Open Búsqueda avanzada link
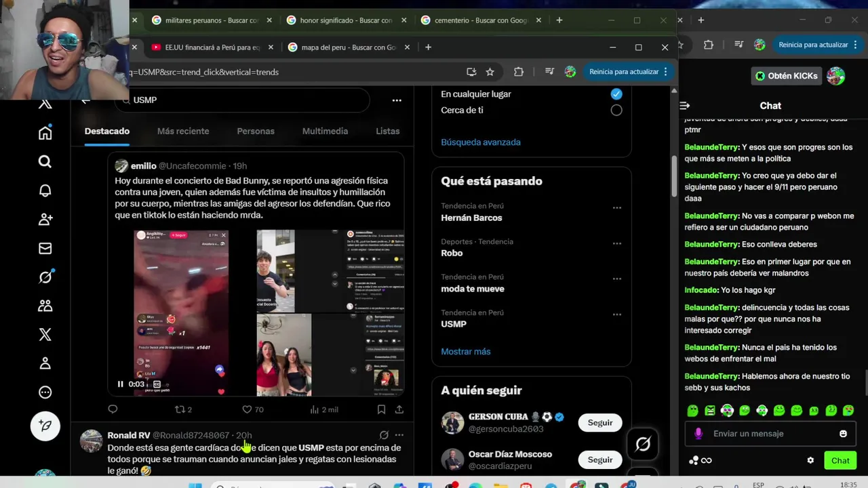The width and height of the screenshot is (868, 488). click(481, 142)
